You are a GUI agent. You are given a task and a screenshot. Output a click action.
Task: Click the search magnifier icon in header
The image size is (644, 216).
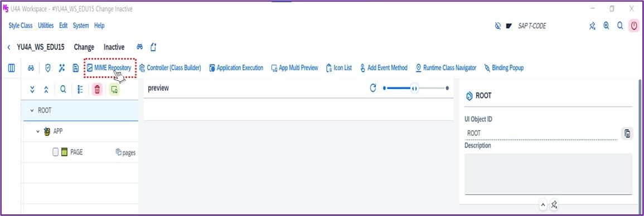[x=620, y=26]
